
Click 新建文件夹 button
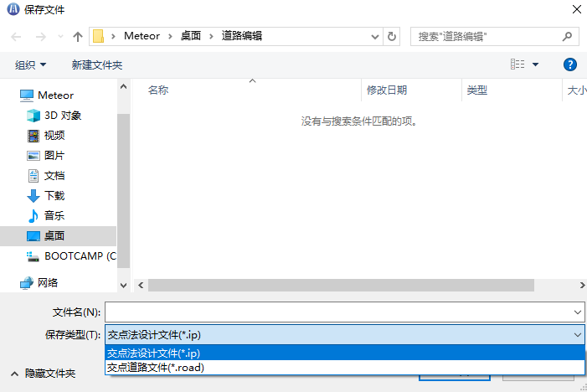97,64
